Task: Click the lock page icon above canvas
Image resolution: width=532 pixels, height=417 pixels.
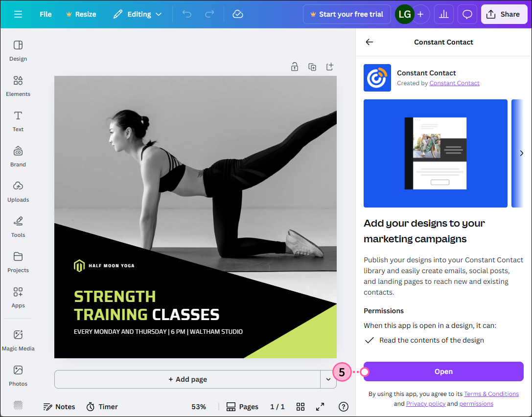Action: 295,67
